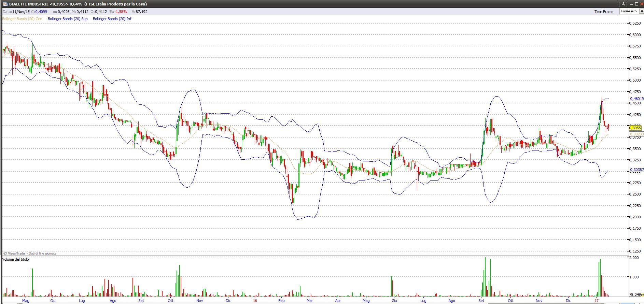Screen dimensions: 644x304
Task: Click the 0,2750 price axis label
Action: tap(635, 183)
